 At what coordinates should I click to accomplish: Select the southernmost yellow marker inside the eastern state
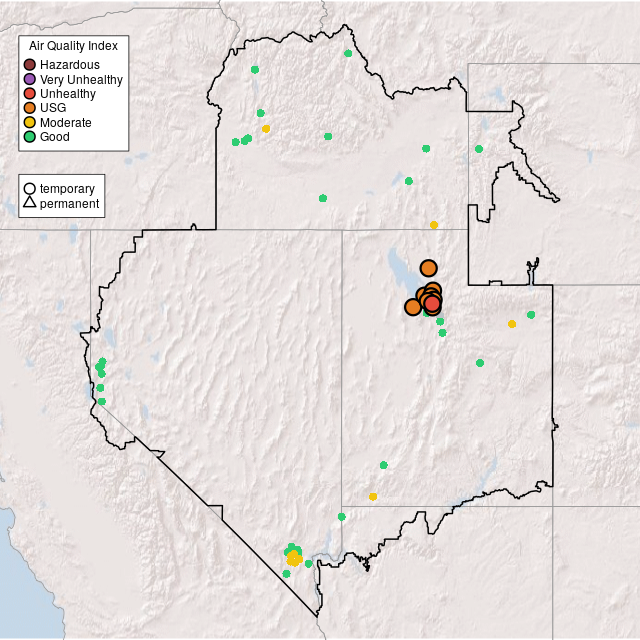(373, 496)
